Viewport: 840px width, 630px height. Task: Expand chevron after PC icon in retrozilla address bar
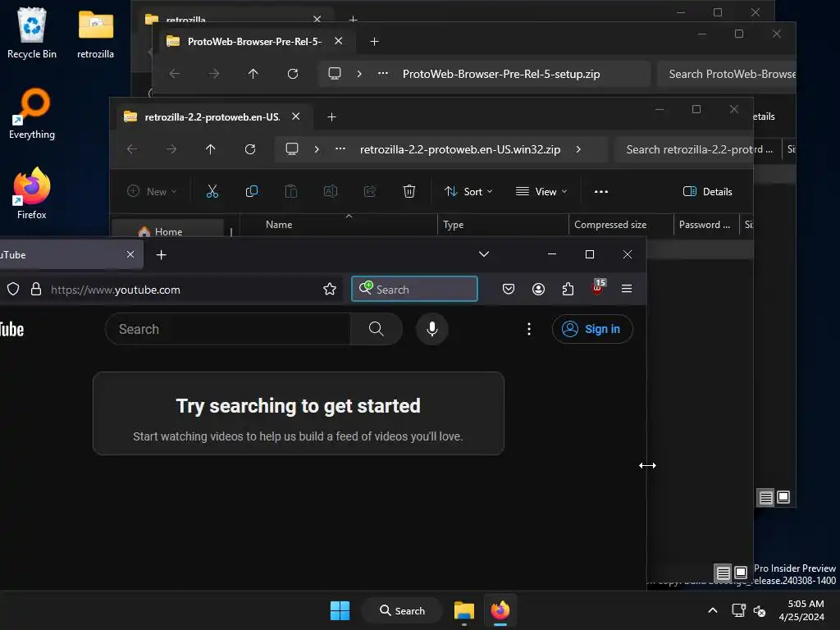pyautogui.click(x=317, y=149)
